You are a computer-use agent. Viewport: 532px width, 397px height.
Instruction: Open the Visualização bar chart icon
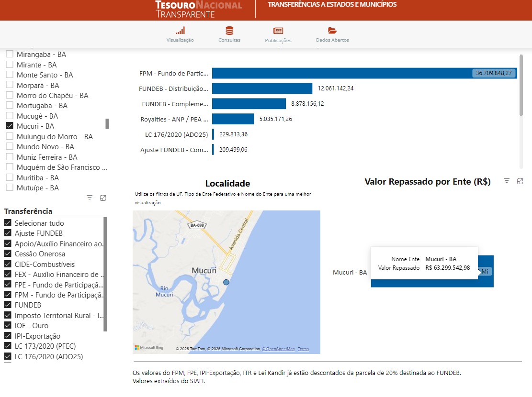click(x=180, y=31)
